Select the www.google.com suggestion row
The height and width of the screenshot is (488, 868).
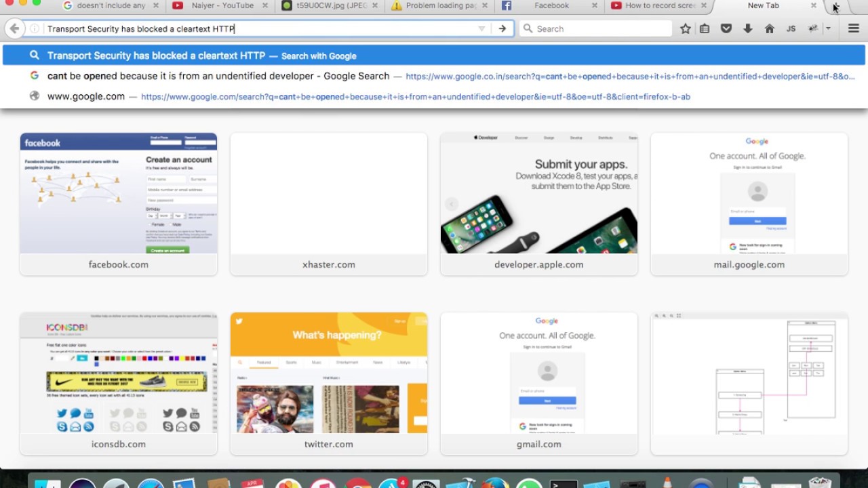[434, 96]
